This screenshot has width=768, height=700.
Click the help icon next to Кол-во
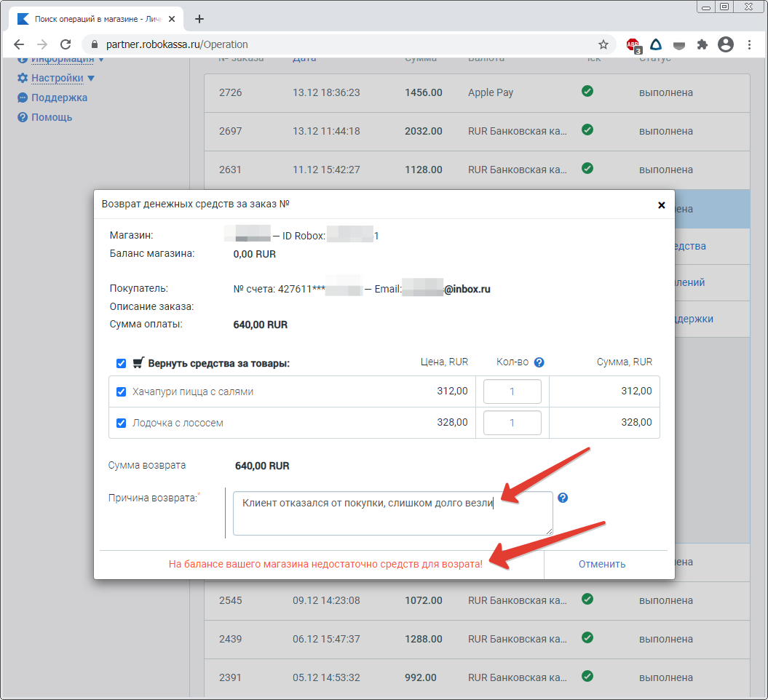tap(539, 362)
